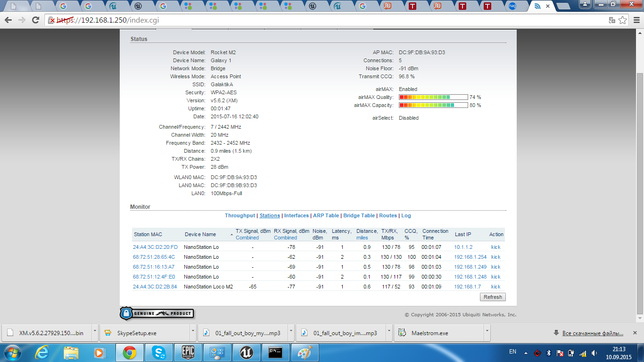Open the Bridge Table monitor view
The height and width of the screenshot is (362, 644).
click(359, 215)
